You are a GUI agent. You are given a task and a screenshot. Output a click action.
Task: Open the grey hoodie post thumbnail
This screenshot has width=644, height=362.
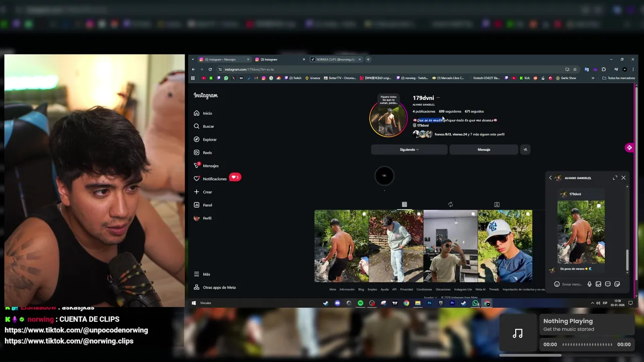(396, 246)
